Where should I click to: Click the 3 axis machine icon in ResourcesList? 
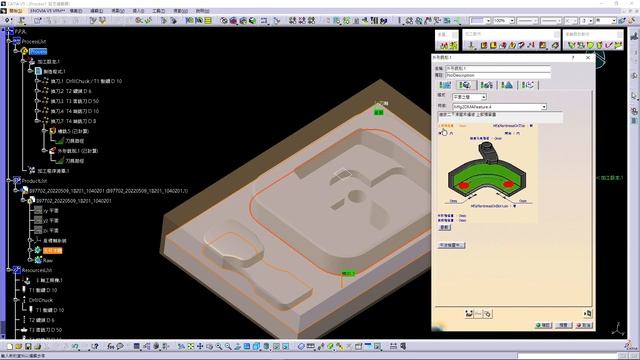click(x=27, y=280)
